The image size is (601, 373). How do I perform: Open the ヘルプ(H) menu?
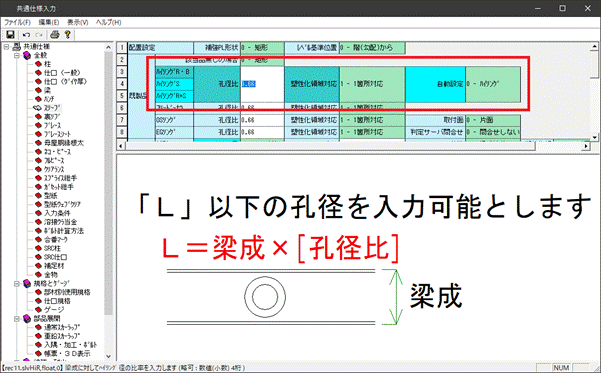pyautogui.click(x=108, y=22)
